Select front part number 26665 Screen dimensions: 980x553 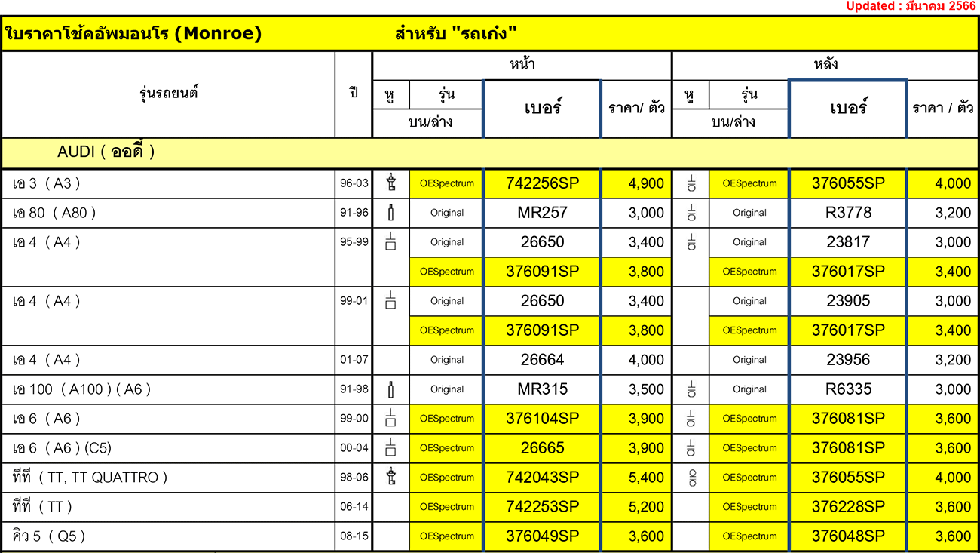(x=542, y=448)
